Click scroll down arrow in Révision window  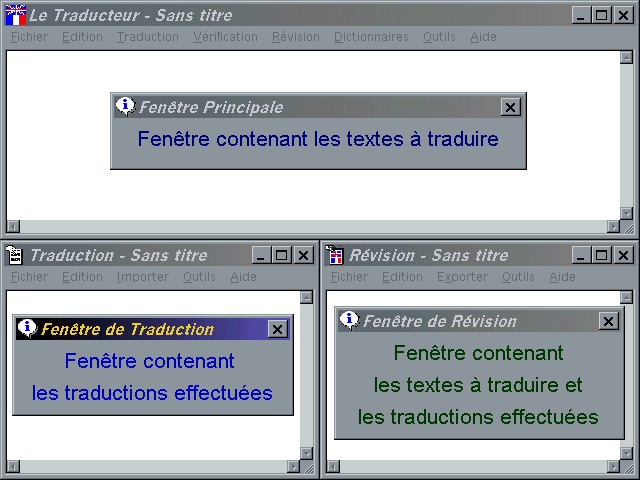[x=627, y=453]
